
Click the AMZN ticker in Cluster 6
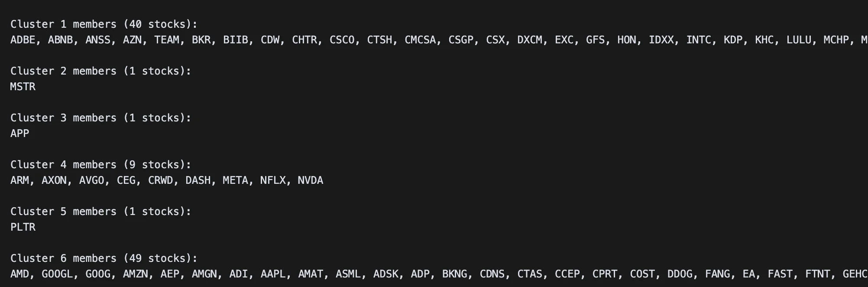(x=135, y=274)
